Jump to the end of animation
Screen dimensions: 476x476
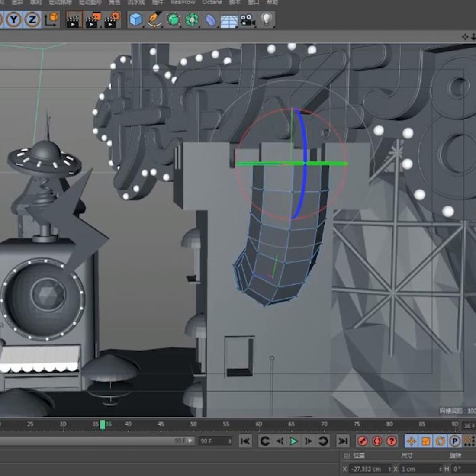coord(343,441)
